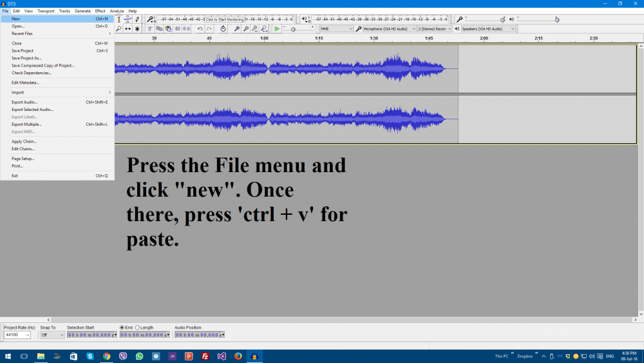
Task: Choose Save Project in File menu
Action: tap(57, 51)
